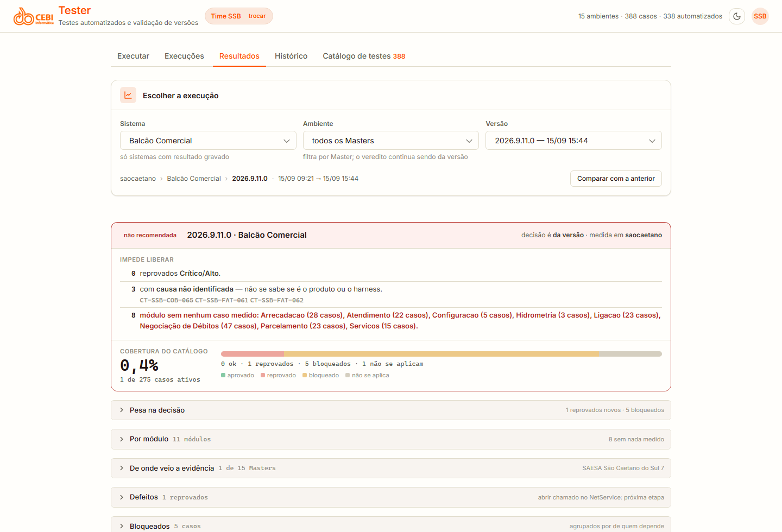Click '338 automatizados' in the header
Image resolution: width=782 pixels, height=532 pixels.
[693, 16]
